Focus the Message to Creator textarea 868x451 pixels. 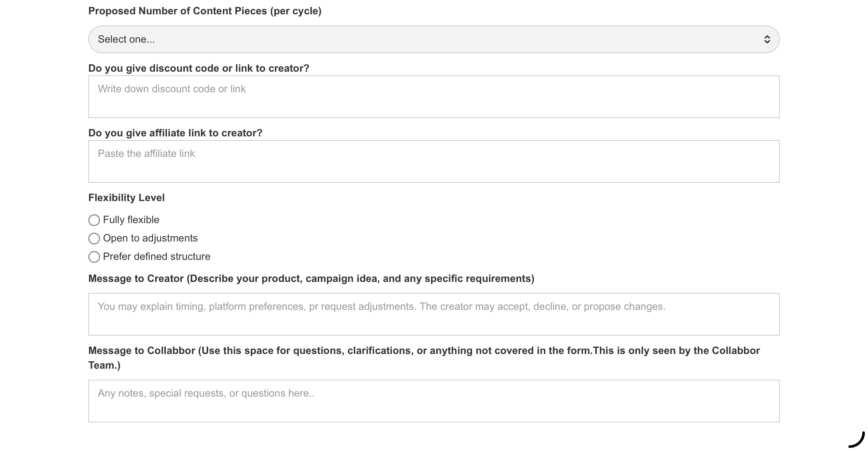(x=433, y=314)
